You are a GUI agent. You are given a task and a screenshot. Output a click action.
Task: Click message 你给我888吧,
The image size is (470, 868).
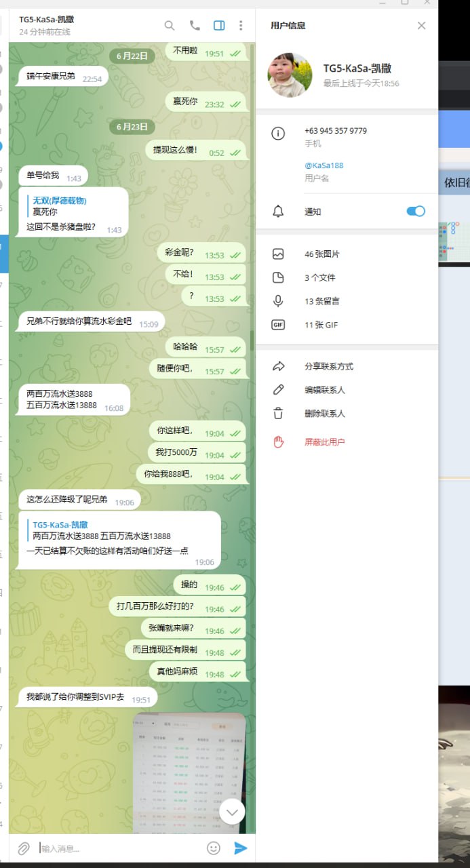point(191,475)
